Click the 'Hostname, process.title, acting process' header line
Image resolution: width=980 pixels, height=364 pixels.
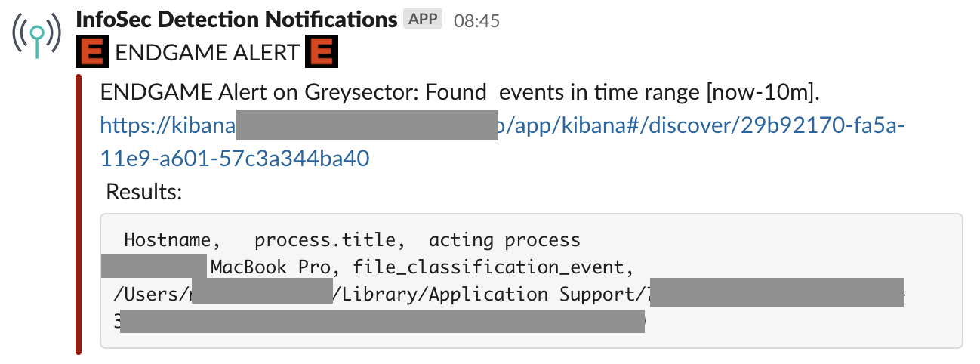point(352,241)
